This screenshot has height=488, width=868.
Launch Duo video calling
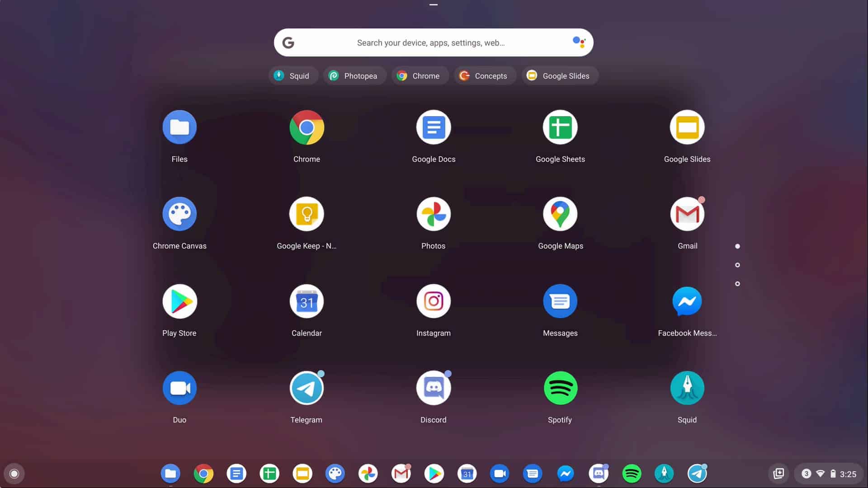[x=179, y=388]
